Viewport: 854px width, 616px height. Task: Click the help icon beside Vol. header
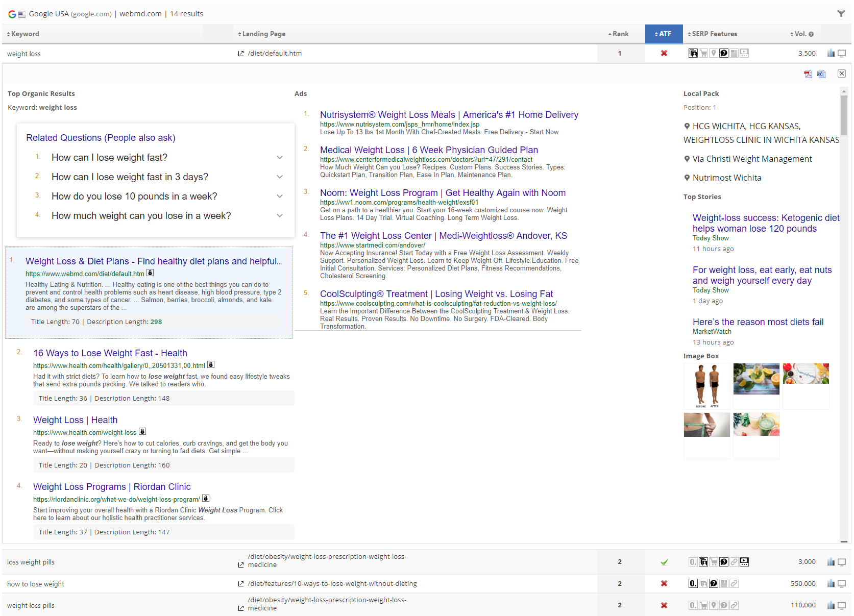811,34
